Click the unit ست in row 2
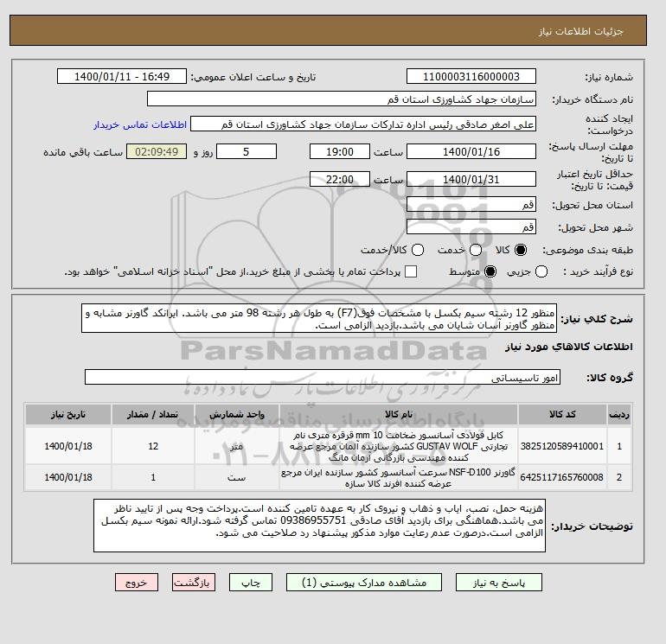The image size is (666, 644). click(237, 477)
